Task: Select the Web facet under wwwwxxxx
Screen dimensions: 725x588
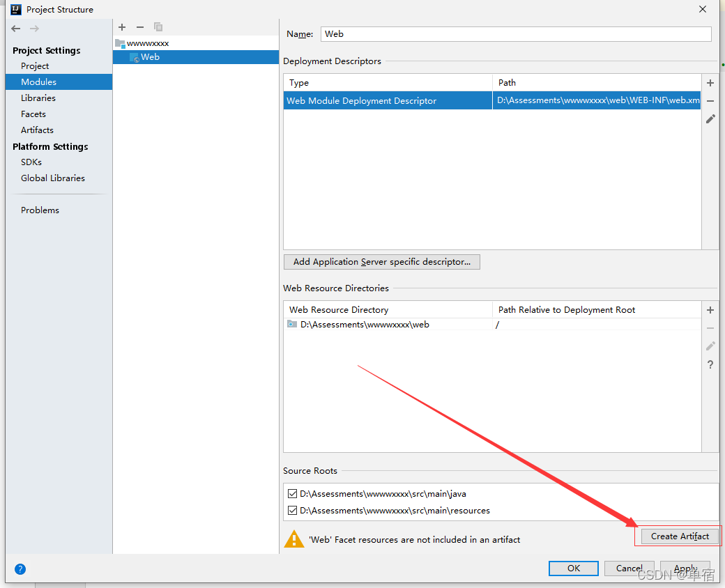Action: [196, 57]
